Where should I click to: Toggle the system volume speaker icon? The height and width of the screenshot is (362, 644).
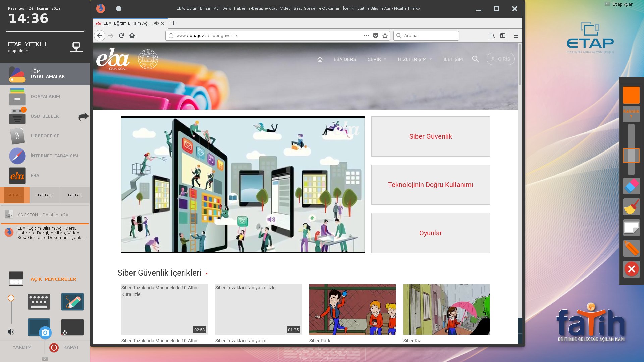point(11,332)
